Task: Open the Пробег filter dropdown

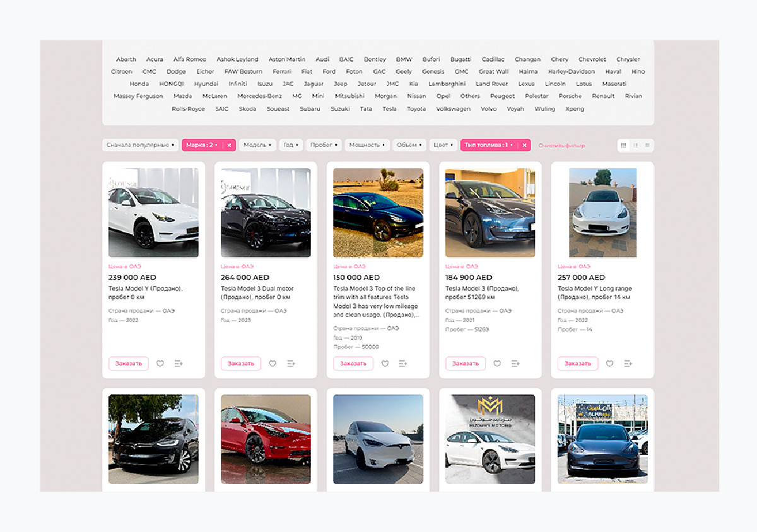Action: tap(323, 145)
